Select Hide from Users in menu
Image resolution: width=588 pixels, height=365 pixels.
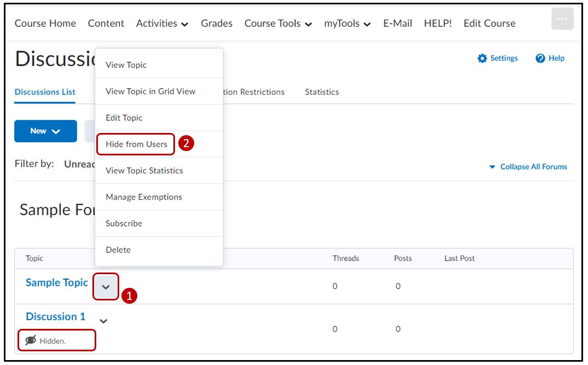tap(136, 144)
